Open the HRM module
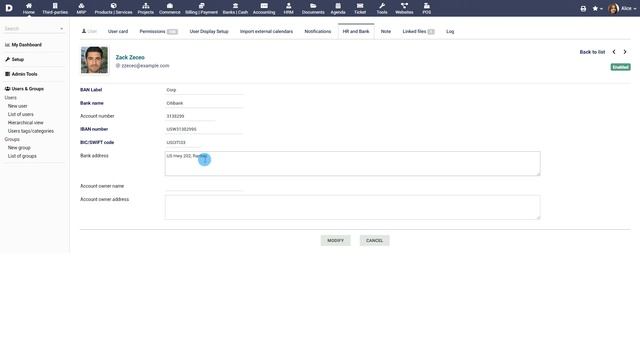This screenshot has height=360, width=640. tap(289, 8)
